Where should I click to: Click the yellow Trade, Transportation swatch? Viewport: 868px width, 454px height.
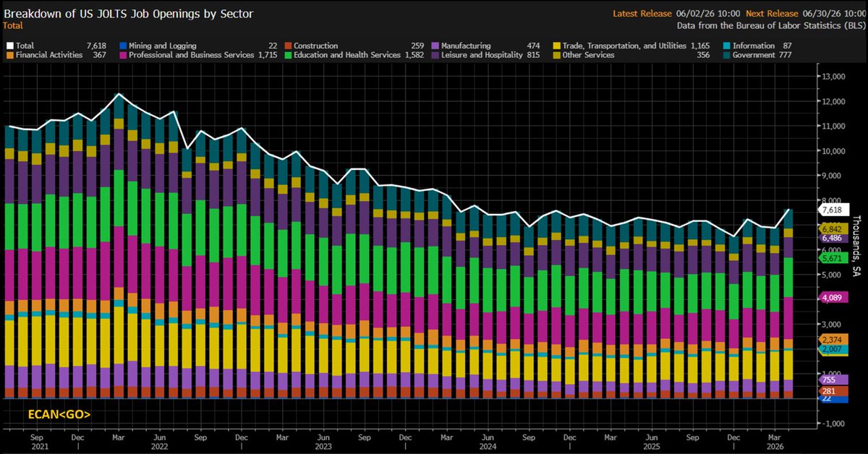(x=556, y=46)
